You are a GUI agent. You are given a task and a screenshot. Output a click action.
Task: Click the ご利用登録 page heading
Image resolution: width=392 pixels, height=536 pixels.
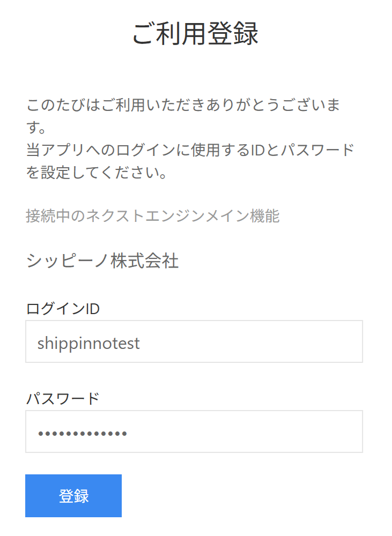196,34
